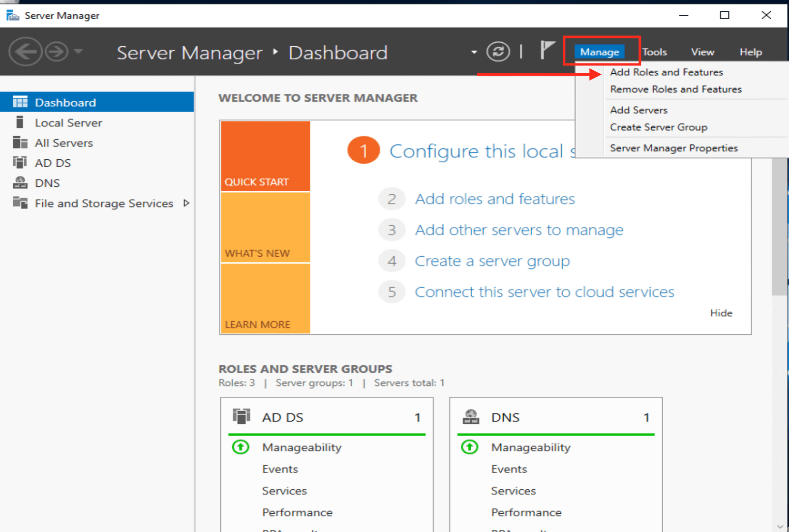Open the Tools menu
Image resolution: width=789 pixels, height=532 pixels.
[x=654, y=52]
